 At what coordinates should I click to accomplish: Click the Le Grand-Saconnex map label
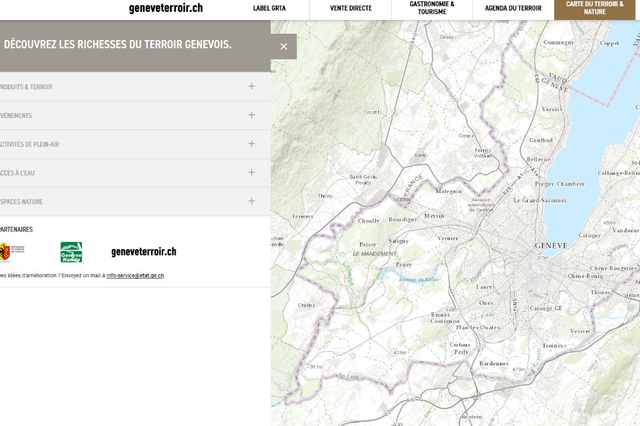540,200
